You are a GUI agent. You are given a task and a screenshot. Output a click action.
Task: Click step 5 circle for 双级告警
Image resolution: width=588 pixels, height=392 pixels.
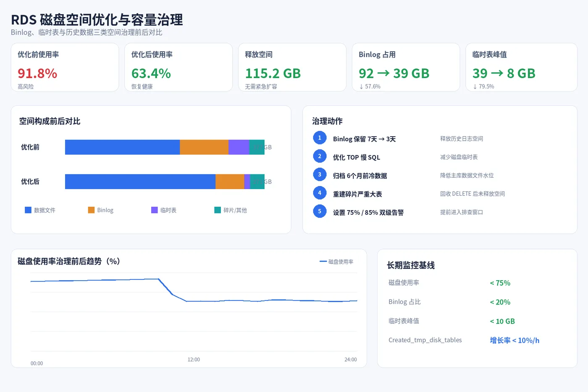point(320,211)
